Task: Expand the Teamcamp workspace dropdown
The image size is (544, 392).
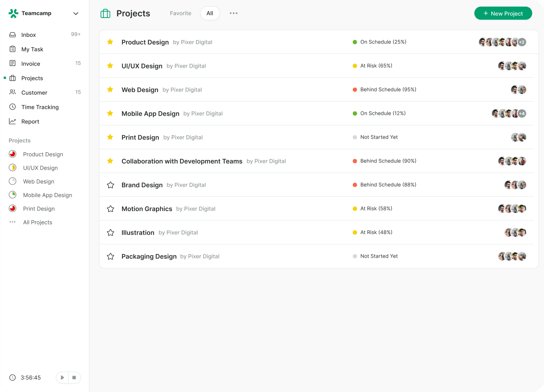Action: click(x=76, y=14)
